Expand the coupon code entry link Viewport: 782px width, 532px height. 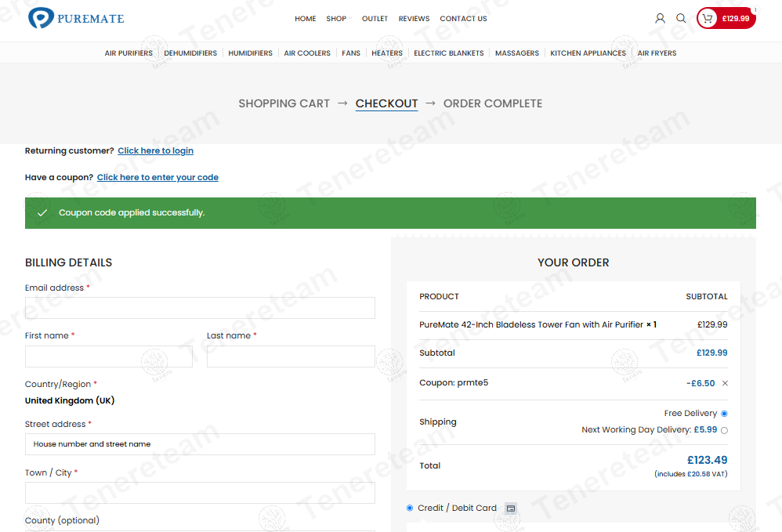(157, 178)
